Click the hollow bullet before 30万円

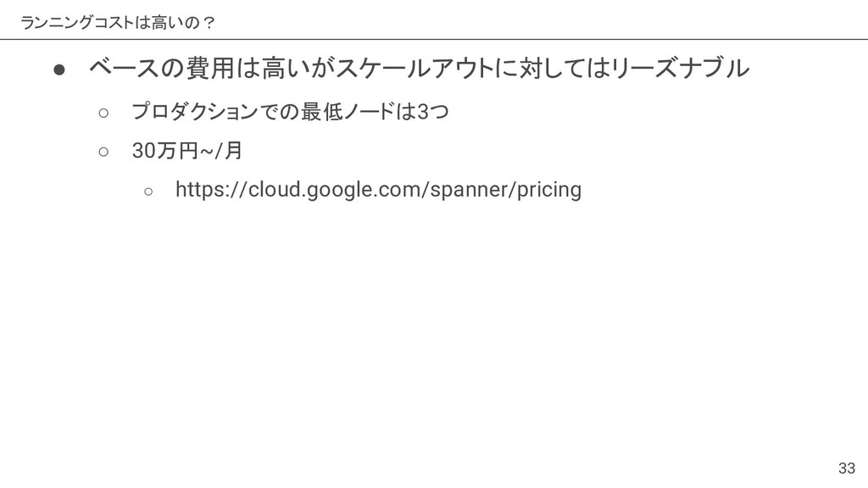pyautogui.click(x=103, y=152)
